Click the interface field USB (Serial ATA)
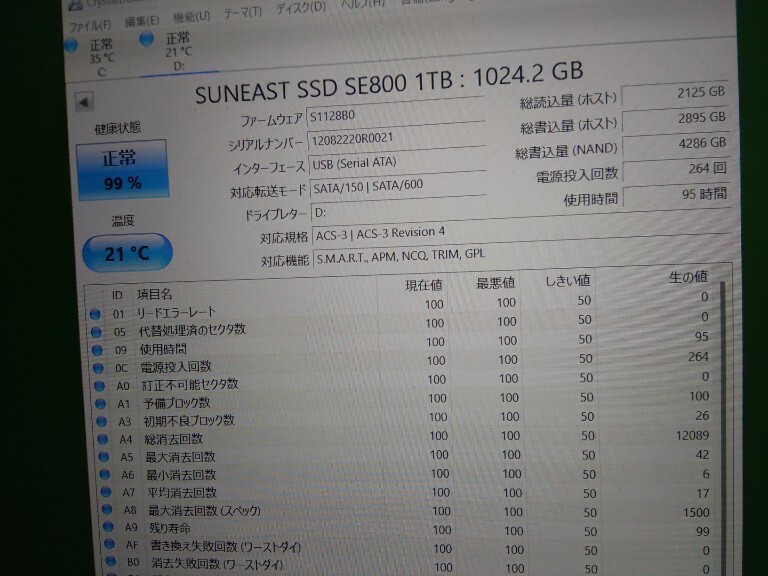 (x=398, y=163)
